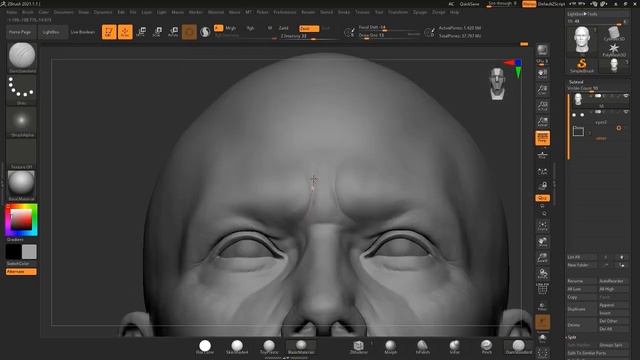The width and height of the screenshot is (640, 360).
Task: Click the Home Page button
Action: point(20,32)
